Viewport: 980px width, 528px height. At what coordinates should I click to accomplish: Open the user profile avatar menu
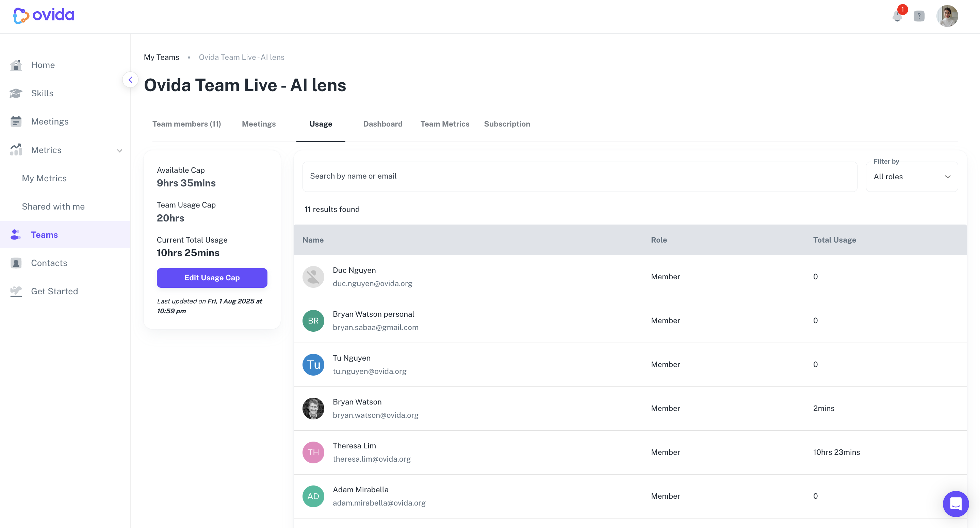point(947,16)
